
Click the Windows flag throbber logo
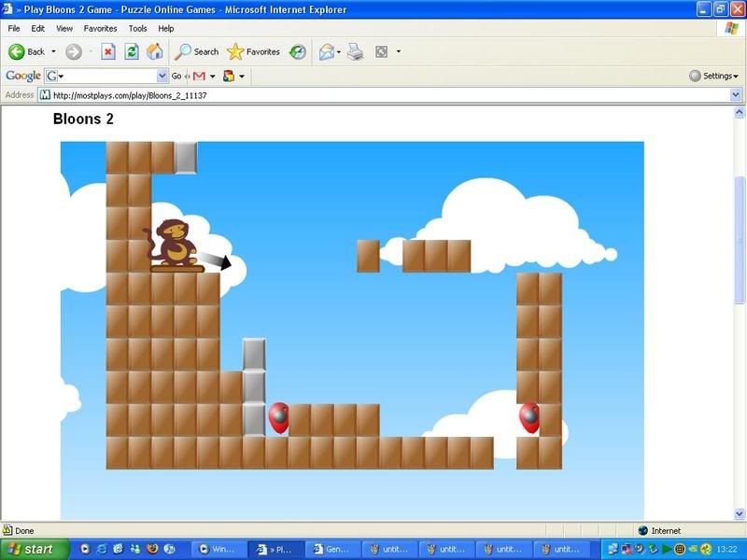731,29
